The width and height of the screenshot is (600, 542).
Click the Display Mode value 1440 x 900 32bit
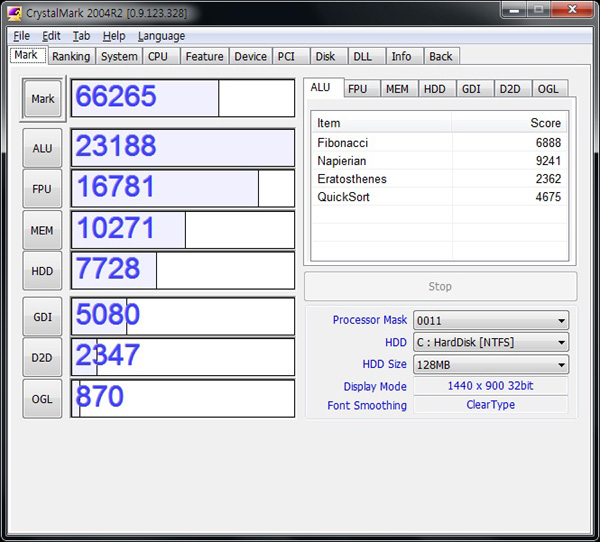[x=491, y=386]
